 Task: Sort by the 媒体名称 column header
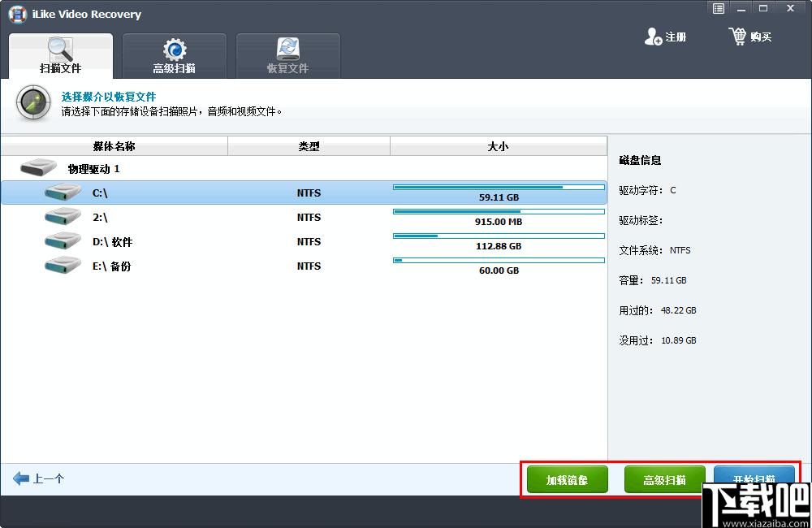pyautogui.click(x=114, y=146)
